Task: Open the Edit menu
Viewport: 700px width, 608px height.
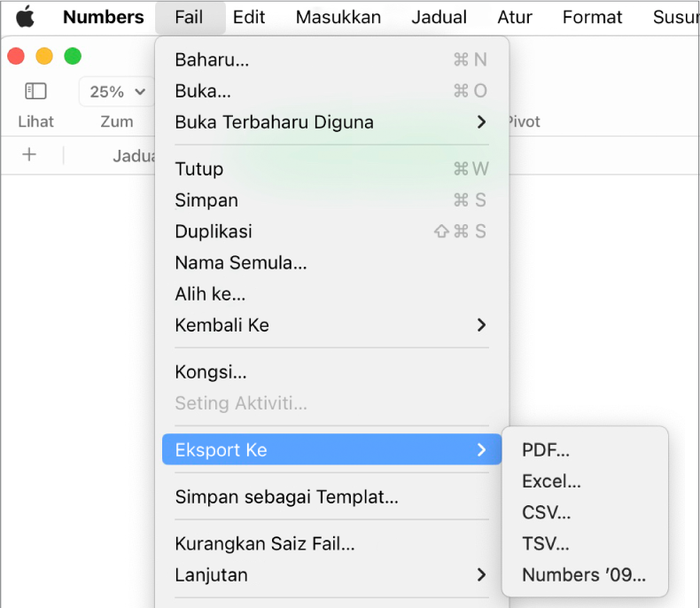Action: point(249,18)
